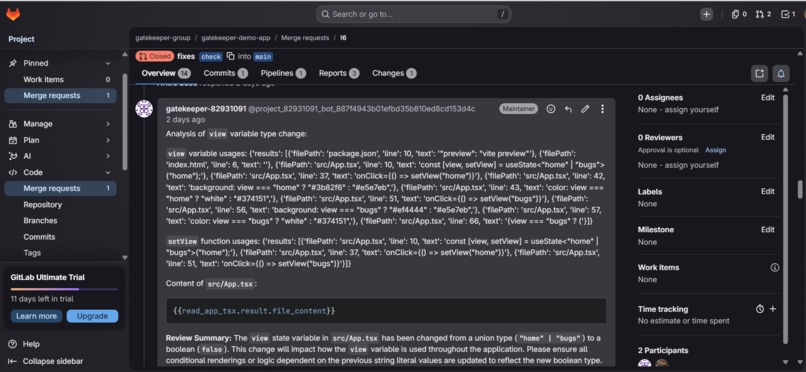This screenshot has height=372, width=806.
Task: Open the to-do list counter icon
Action: (x=788, y=14)
